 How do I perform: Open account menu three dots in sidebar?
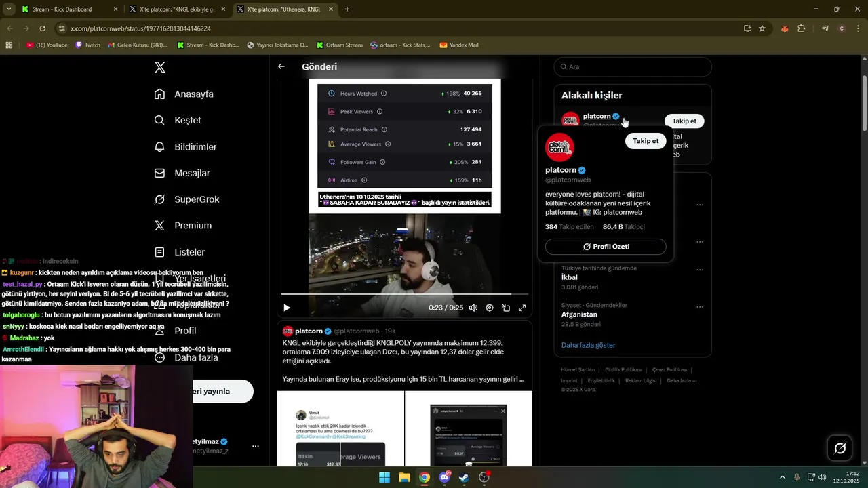click(x=256, y=446)
